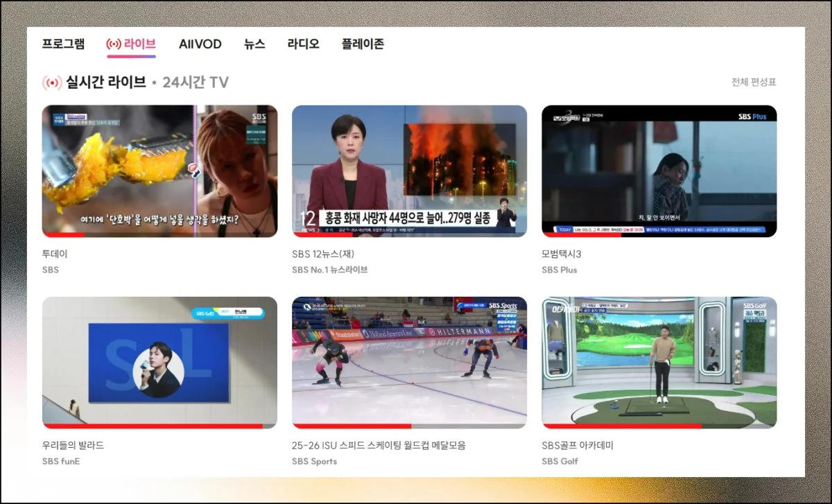The height and width of the screenshot is (504, 832).
Task: Click the SBS Plus channel label
Action: [559, 270]
